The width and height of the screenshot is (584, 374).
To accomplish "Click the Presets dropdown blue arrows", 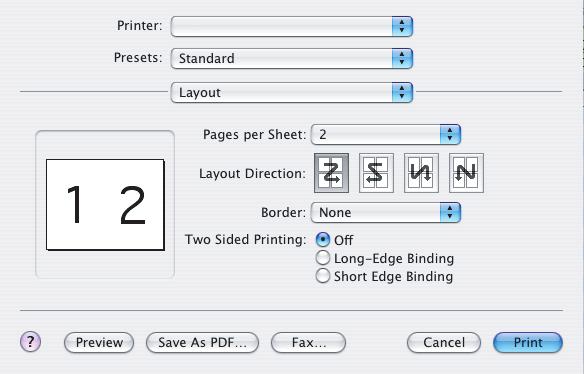I will (x=402, y=58).
